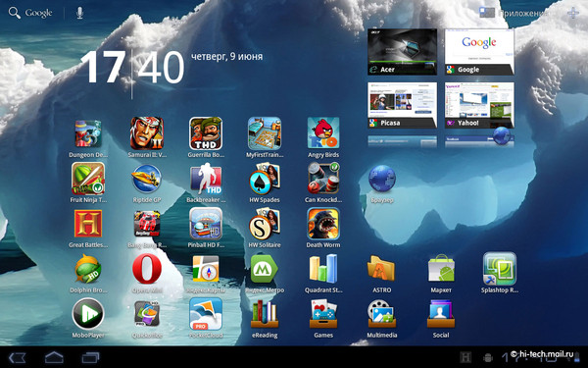Image resolution: width=588 pixels, height=368 pixels.
Task: Open Quadrant Standard benchmark
Action: coord(323,269)
